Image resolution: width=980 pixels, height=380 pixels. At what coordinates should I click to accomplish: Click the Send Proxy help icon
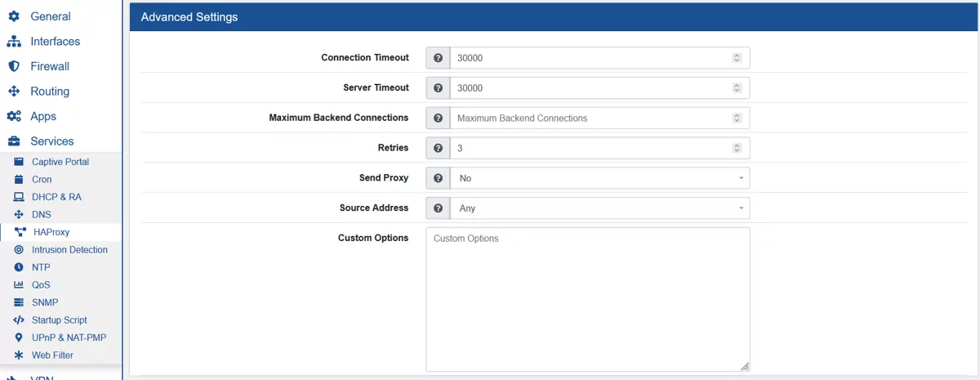(439, 178)
